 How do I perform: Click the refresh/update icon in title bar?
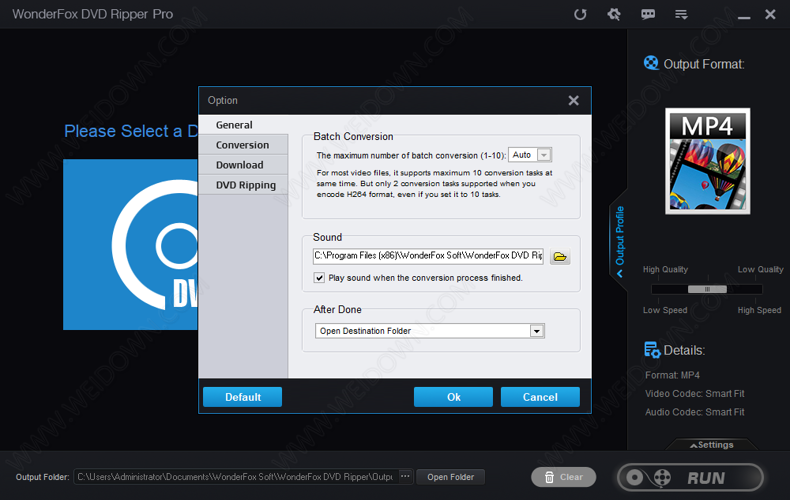(580, 14)
